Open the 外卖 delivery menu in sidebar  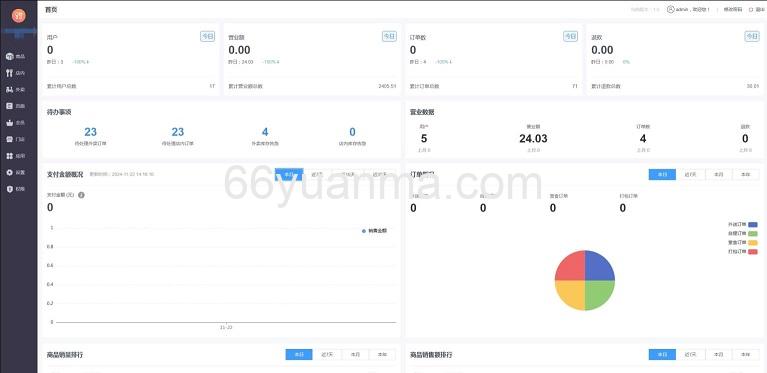click(x=15, y=89)
